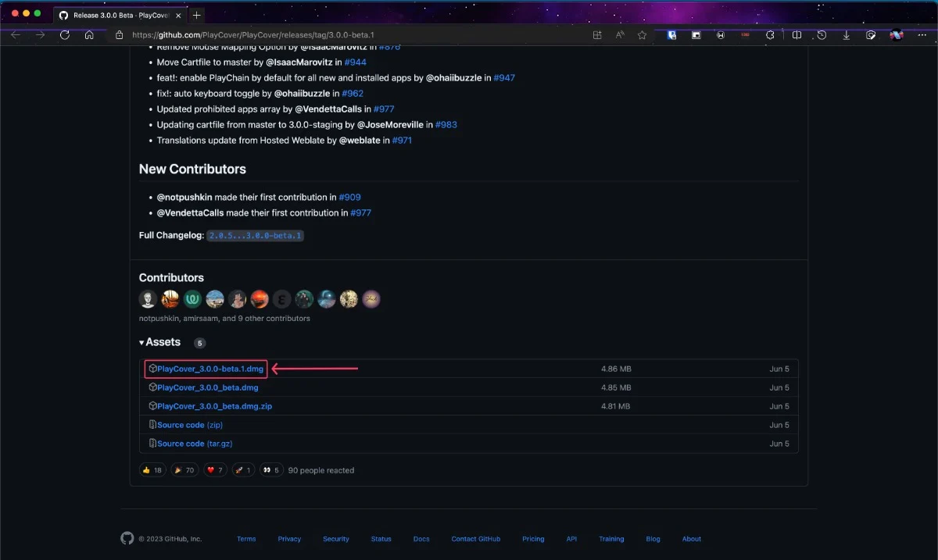Toggle split screen icon in toolbar
This screenshot has height=560, width=938.
797,35
